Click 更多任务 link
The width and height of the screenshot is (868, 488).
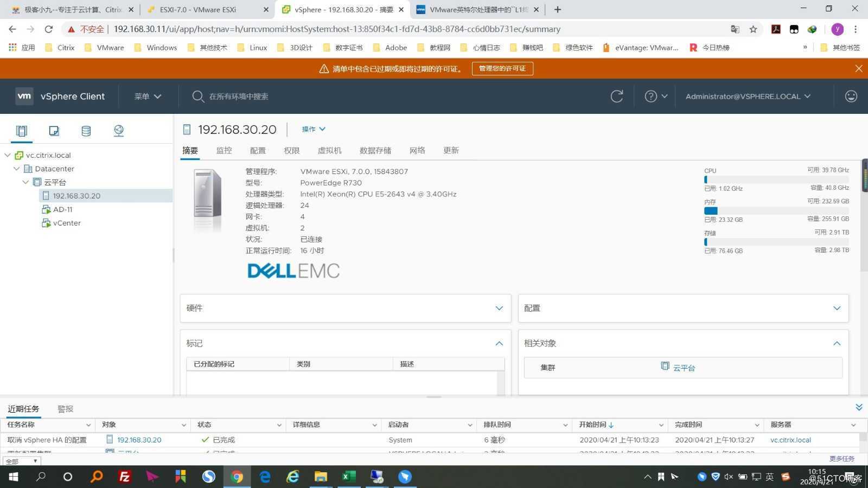click(x=842, y=459)
